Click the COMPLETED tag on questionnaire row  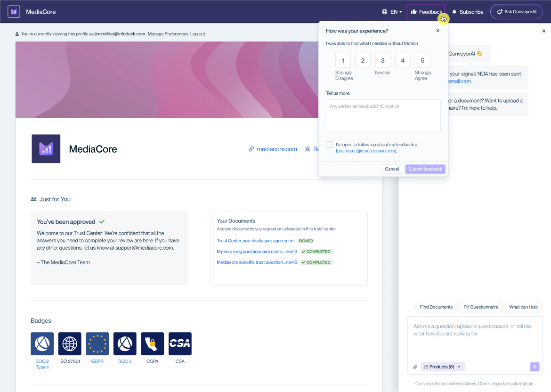click(316, 252)
